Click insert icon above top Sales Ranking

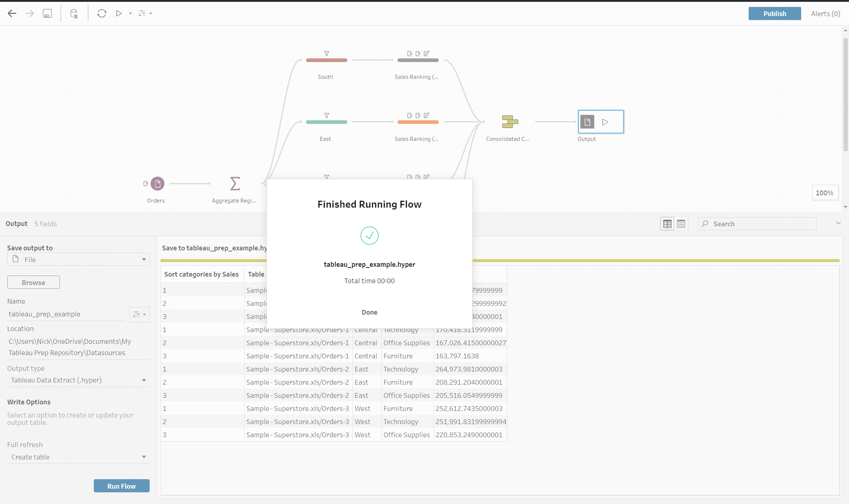click(x=410, y=54)
